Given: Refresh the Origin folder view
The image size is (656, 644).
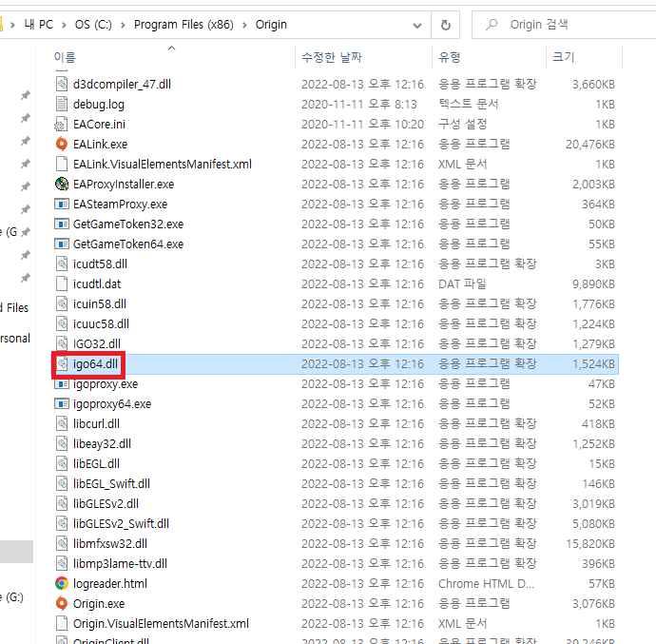Looking at the screenshot, I should coord(446,25).
